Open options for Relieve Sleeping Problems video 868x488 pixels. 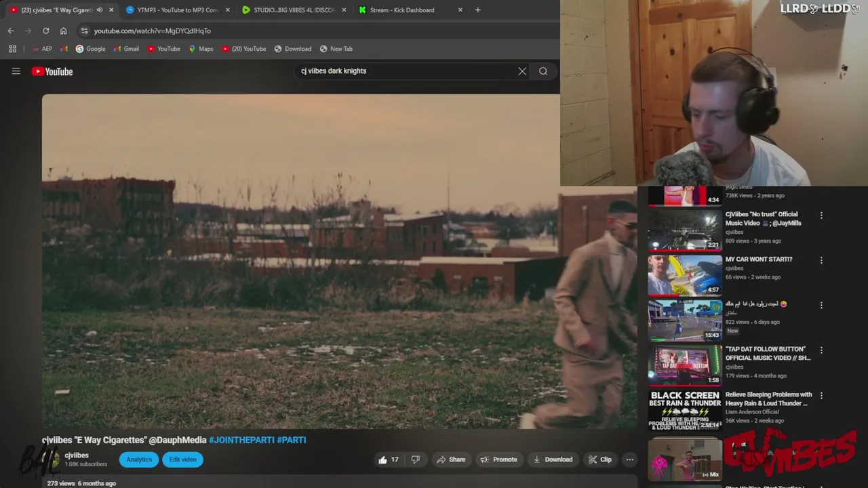click(x=821, y=396)
